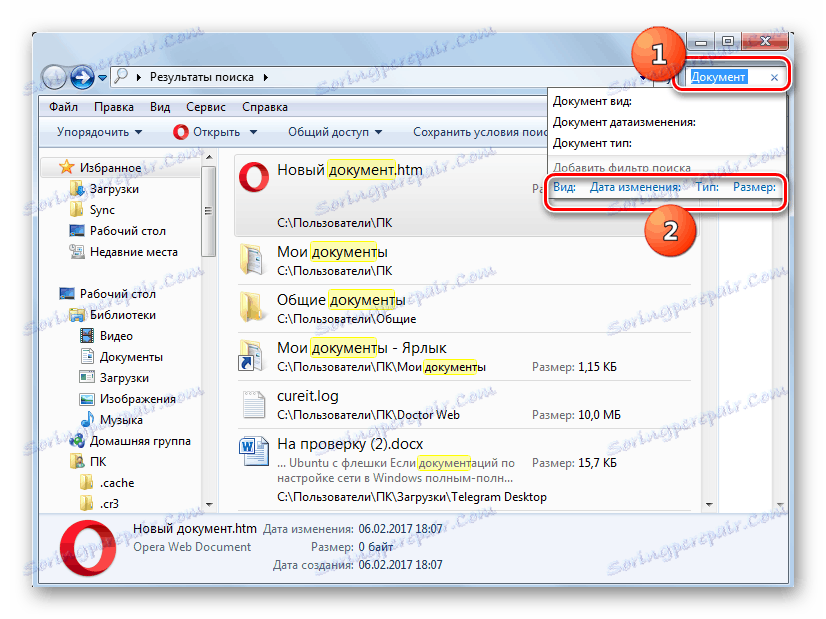
Task: Click the Opera icon of Новый документ.htm
Action: click(x=253, y=177)
